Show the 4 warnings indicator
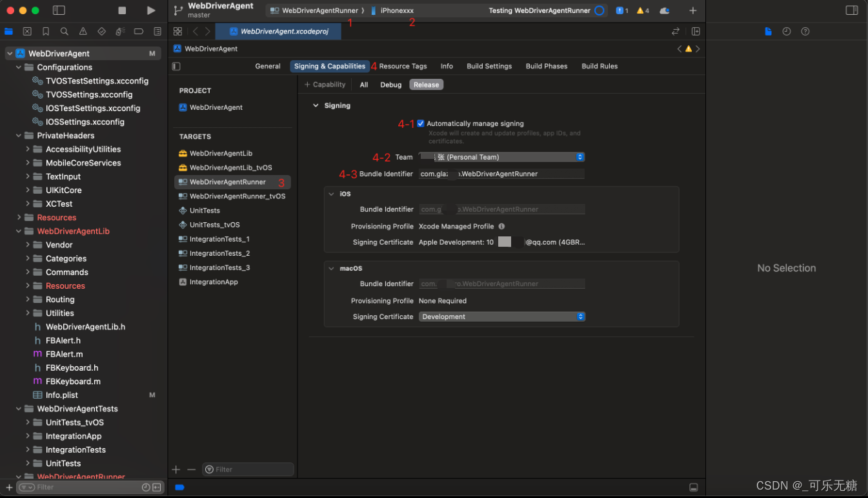The height and width of the screenshot is (498, 868). pyautogui.click(x=643, y=10)
